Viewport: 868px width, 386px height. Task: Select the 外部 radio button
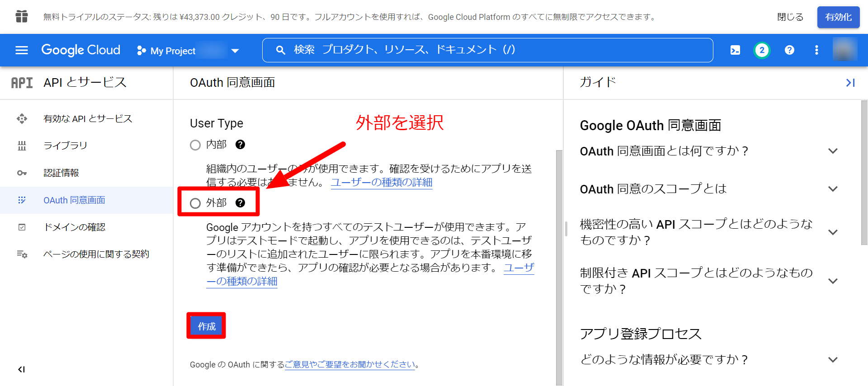click(x=195, y=203)
